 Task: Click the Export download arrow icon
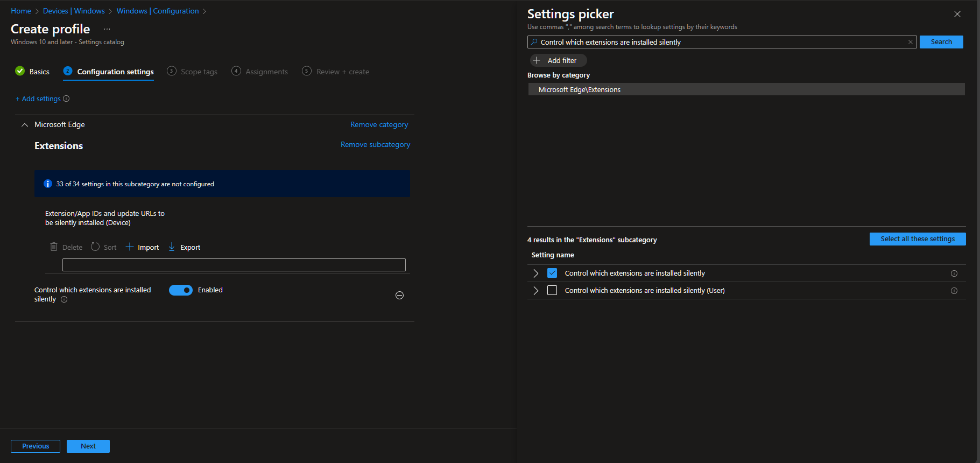tap(172, 247)
